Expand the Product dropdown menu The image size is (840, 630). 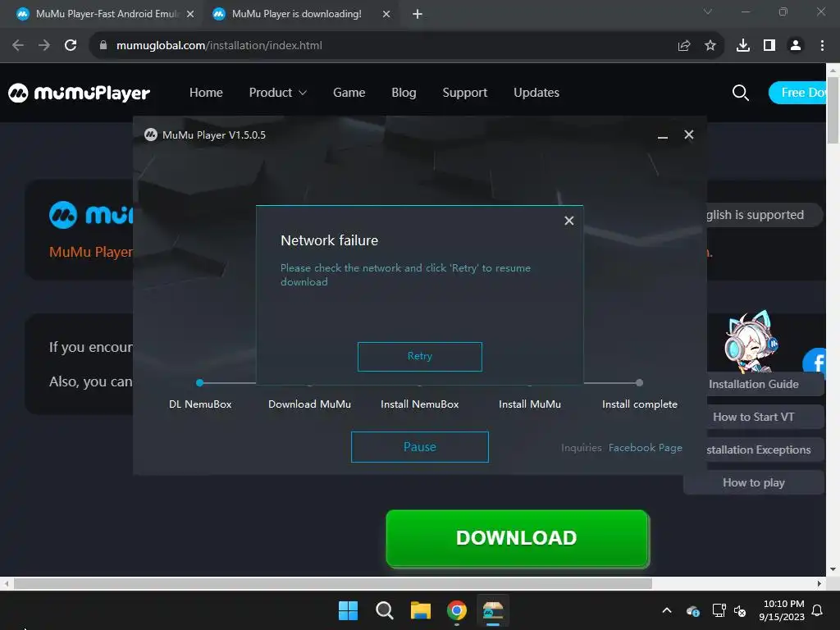tap(277, 93)
